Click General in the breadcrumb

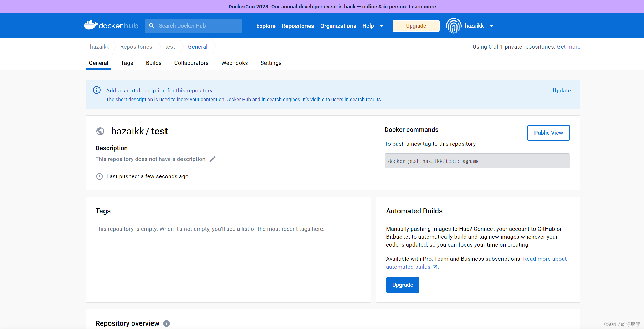point(198,47)
